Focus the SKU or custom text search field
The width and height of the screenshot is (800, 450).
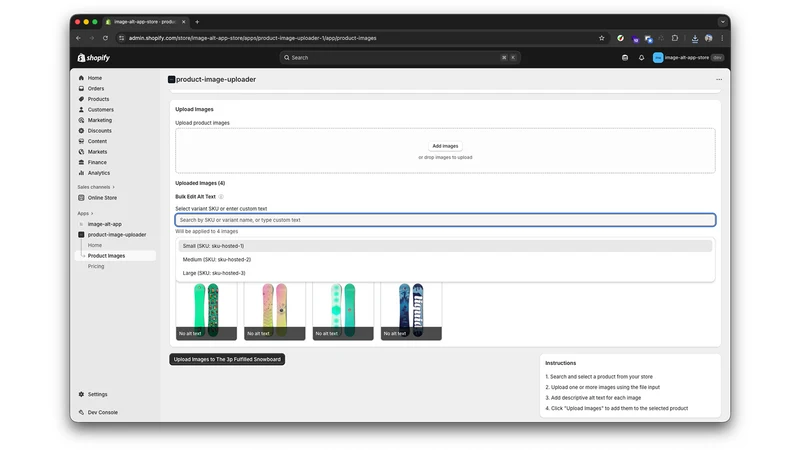point(445,220)
